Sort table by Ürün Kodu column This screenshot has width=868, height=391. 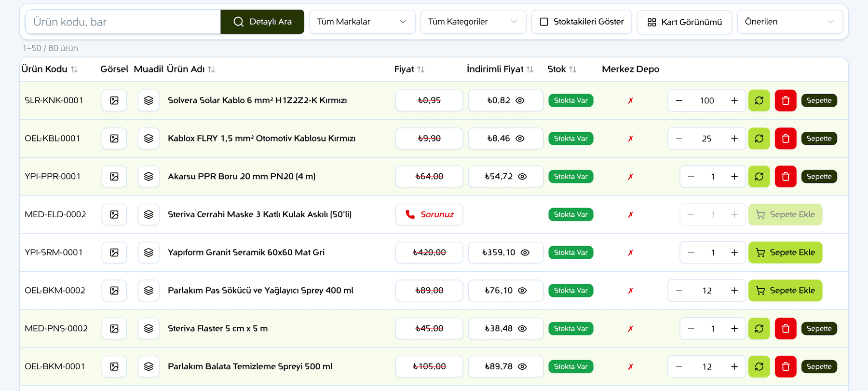click(x=50, y=69)
